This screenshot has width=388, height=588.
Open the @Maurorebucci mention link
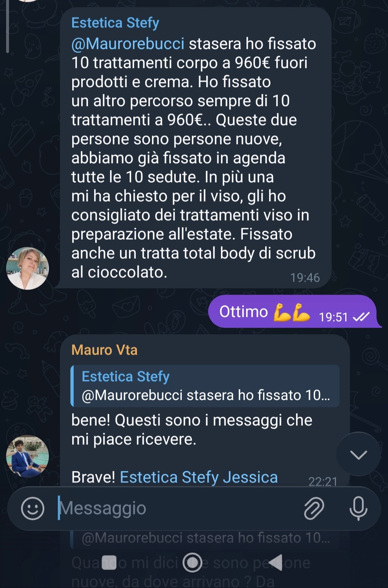coord(128,44)
